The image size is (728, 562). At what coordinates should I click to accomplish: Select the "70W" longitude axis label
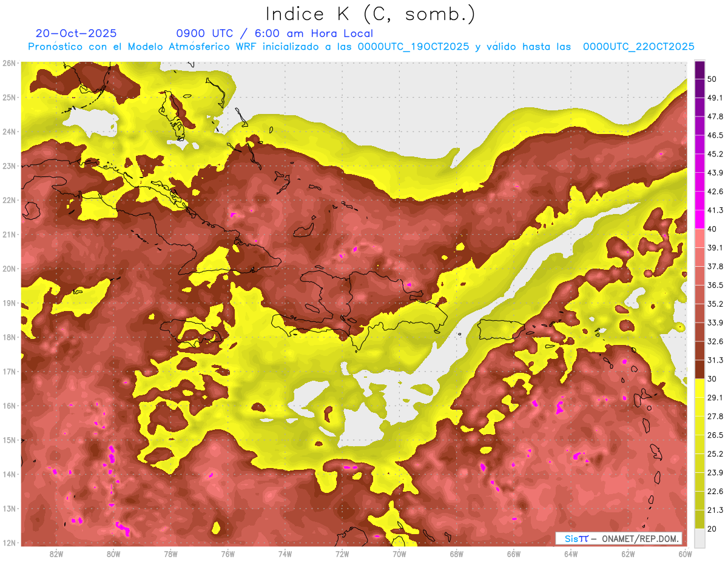click(399, 554)
